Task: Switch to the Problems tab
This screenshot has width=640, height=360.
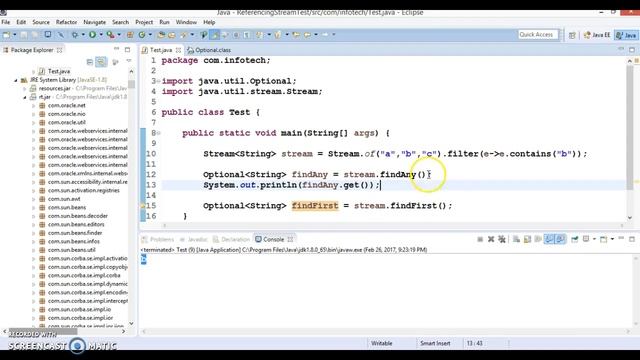Action: 158,239
